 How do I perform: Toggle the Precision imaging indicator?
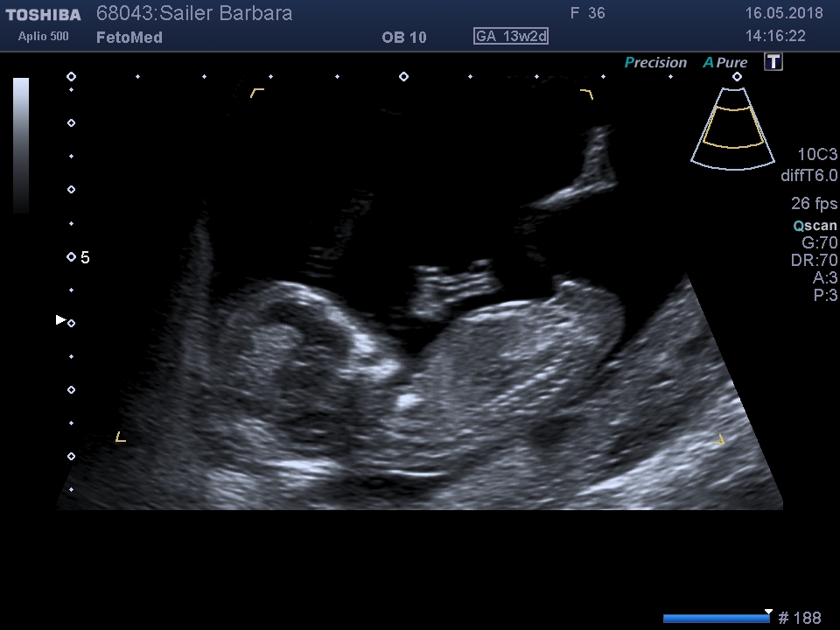pos(655,63)
